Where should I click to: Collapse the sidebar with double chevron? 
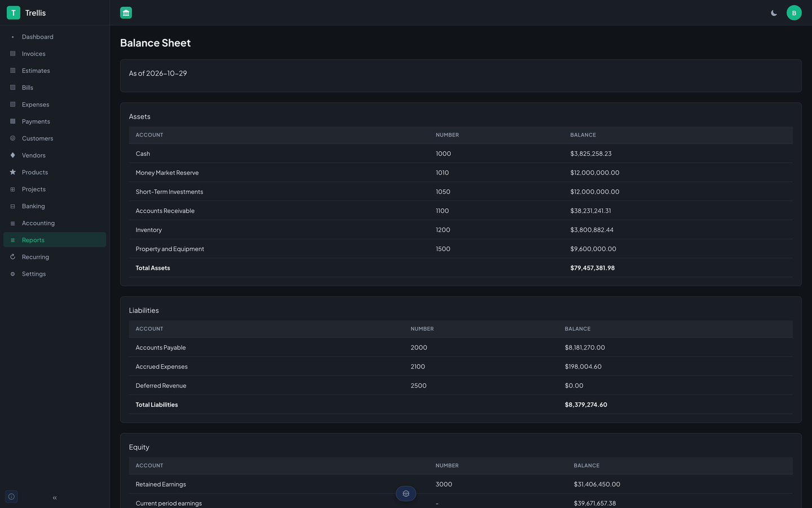55,498
